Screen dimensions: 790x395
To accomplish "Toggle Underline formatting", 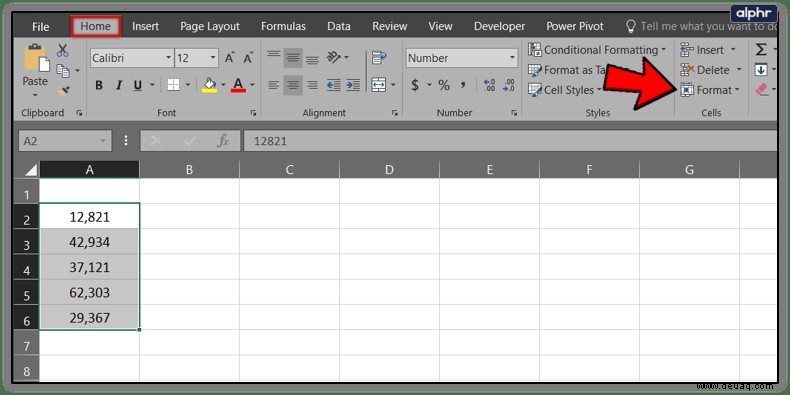I will pos(138,86).
